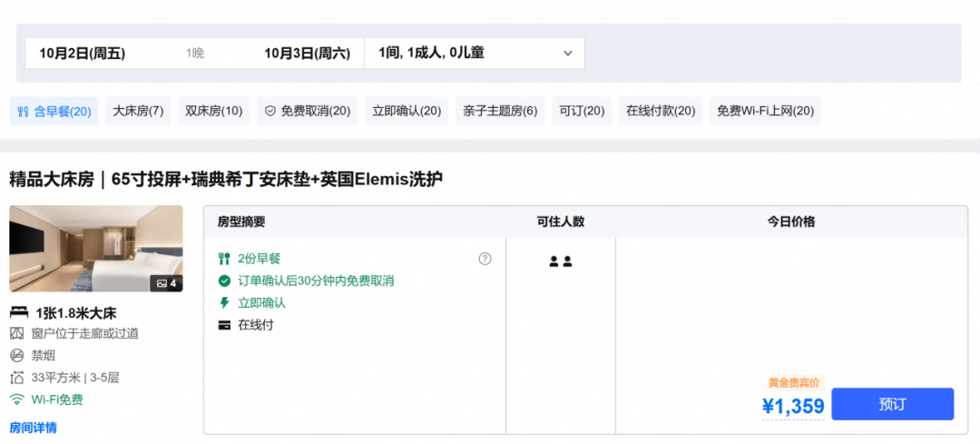Click the room area icon beside 33平方米
980x444 pixels.
[17, 377]
